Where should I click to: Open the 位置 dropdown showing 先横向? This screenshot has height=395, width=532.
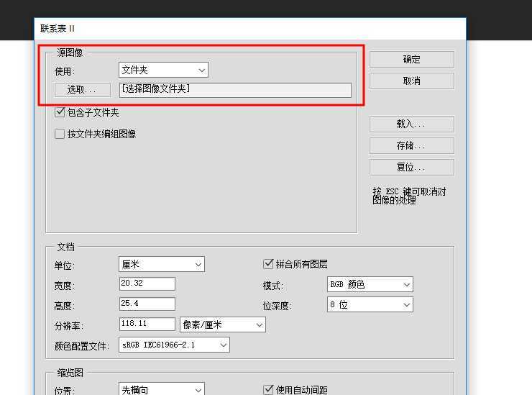(162, 389)
